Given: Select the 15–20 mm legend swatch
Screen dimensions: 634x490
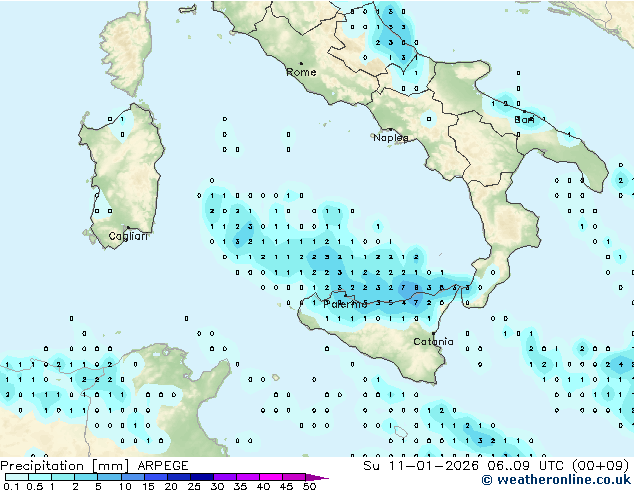Looking at the screenshot, I should pos(155,477).
